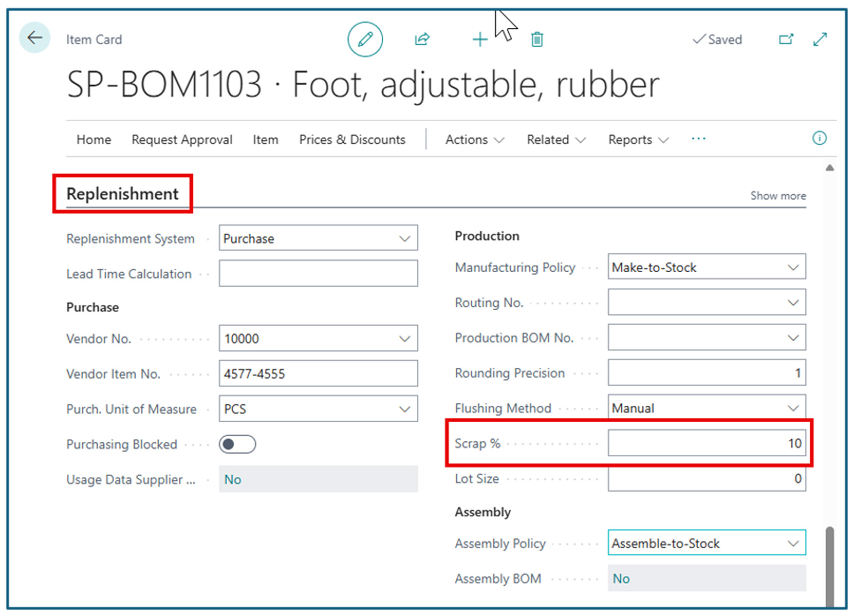Delete the item using the trash icon
The height and width of the screenshot is (616, 854).
point(536,39)
